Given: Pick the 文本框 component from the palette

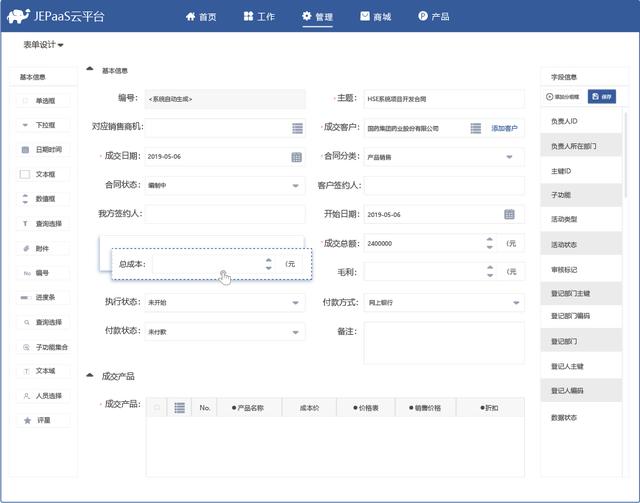Looking at the screenshot, I should pyautogui.click(x=43, y=174).
